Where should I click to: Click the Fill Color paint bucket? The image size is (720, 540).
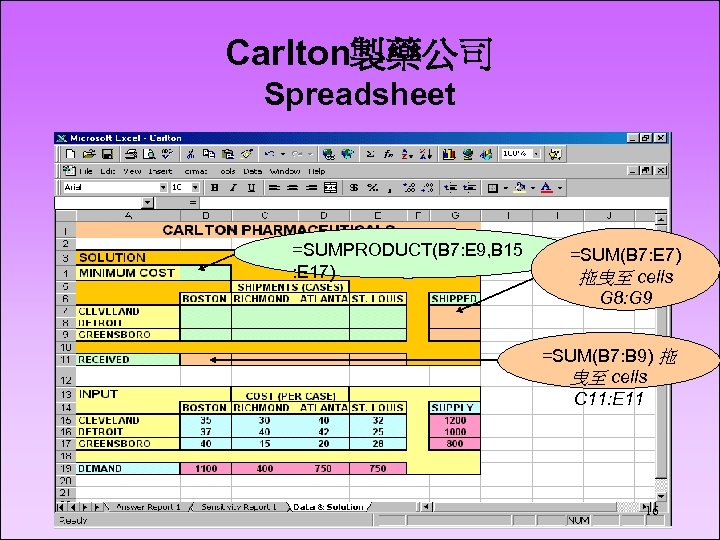(520, 187)
